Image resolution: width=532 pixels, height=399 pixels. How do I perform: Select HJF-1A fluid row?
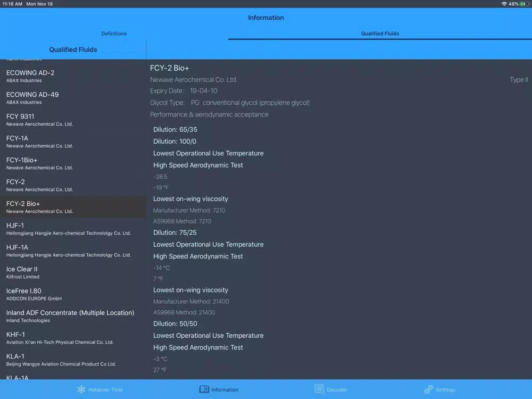pos(73,251)
